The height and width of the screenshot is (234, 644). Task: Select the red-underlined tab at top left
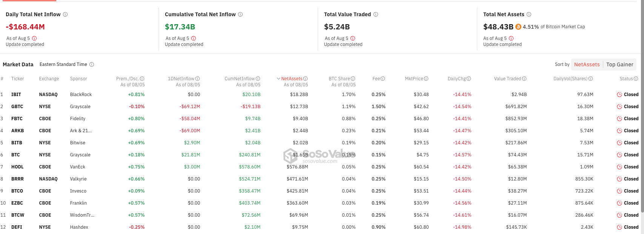tap(28, 2)
